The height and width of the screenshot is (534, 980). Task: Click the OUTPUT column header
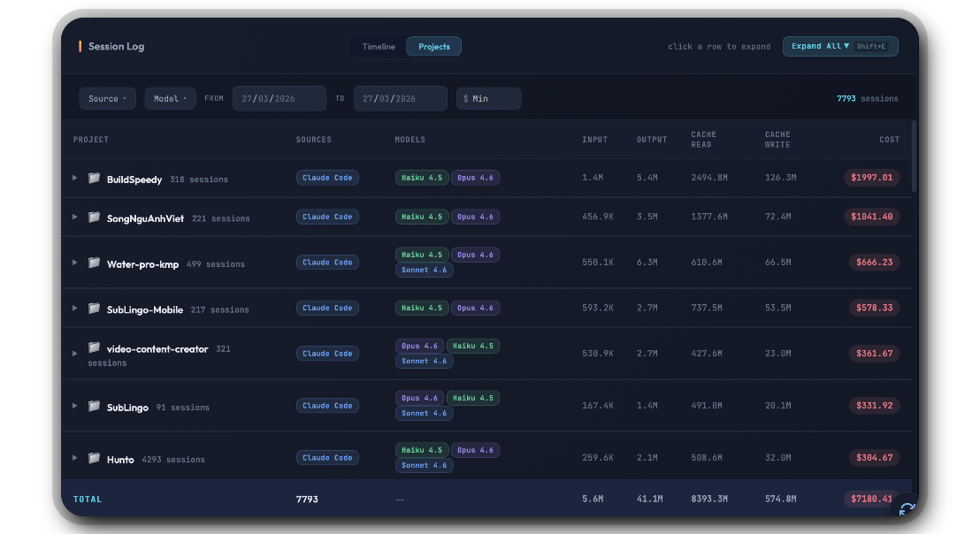(652, 140)
